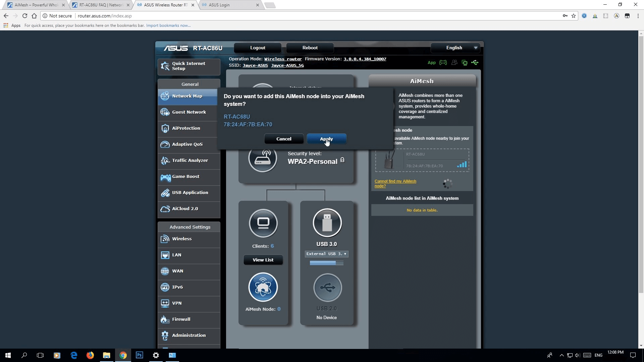The image size is (644, 362).
Task: Open IPv6 settings icon
Action: 165,287
